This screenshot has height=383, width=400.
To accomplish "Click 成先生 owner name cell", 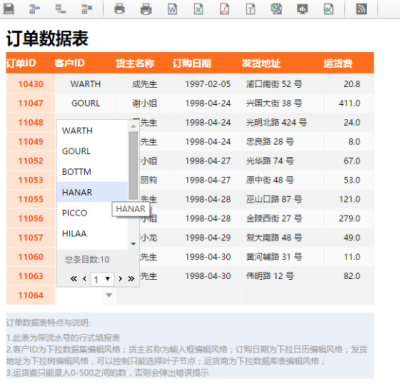I will 144,84.
